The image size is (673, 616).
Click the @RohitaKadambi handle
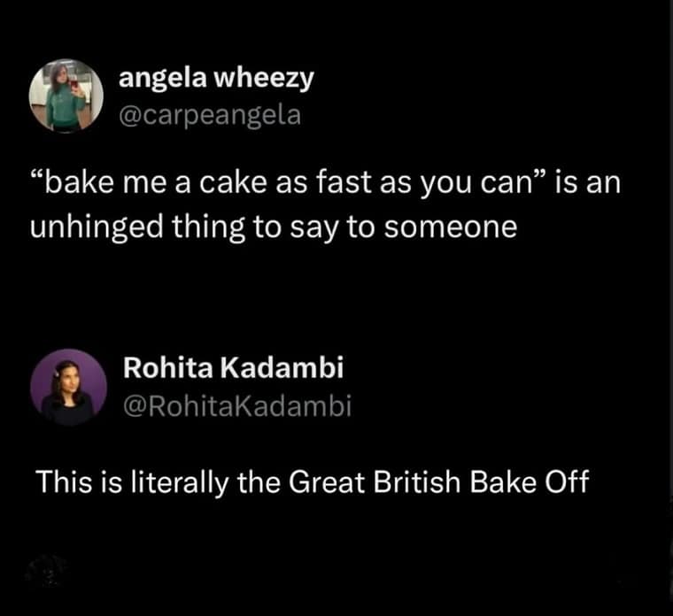tap(236, 406)
